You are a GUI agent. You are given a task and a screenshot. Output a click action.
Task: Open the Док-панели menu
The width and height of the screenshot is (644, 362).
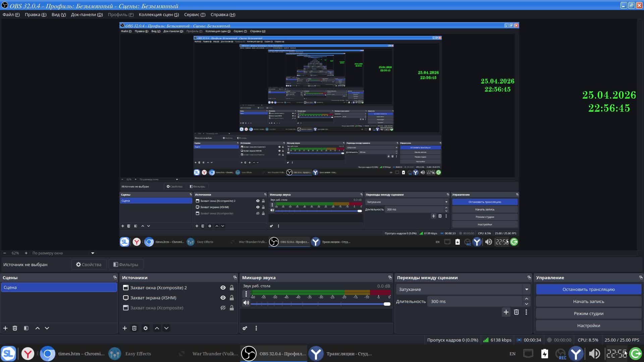coord(87,14)
